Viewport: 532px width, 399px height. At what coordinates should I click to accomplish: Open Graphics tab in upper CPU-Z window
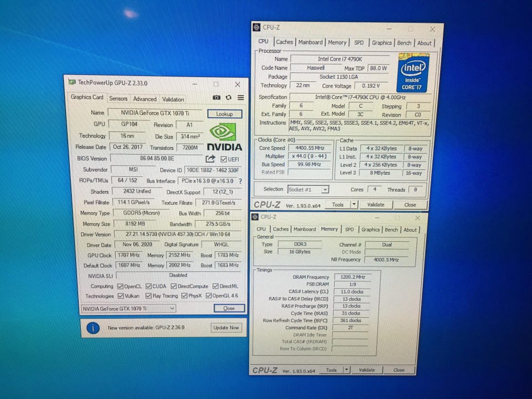pos(382,43)
